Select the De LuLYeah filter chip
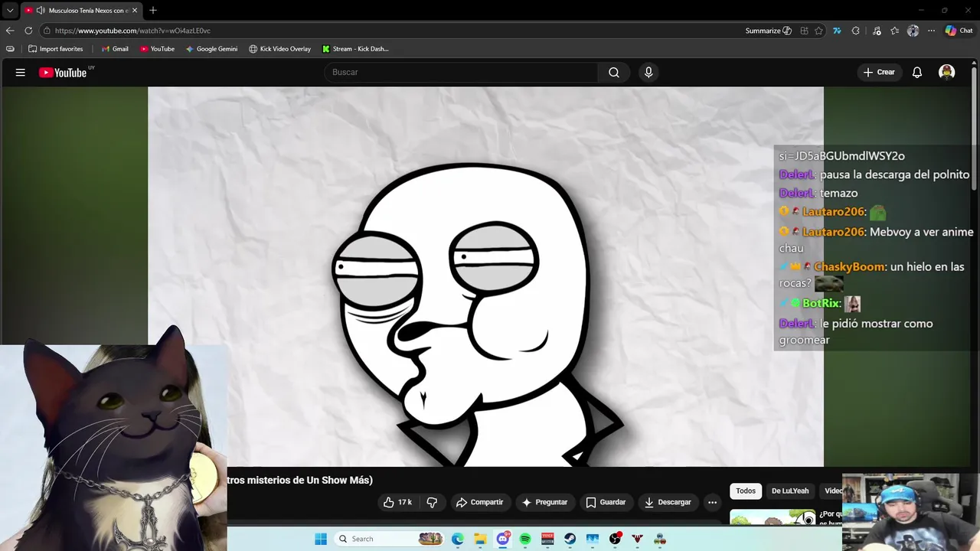 (790, 491)
